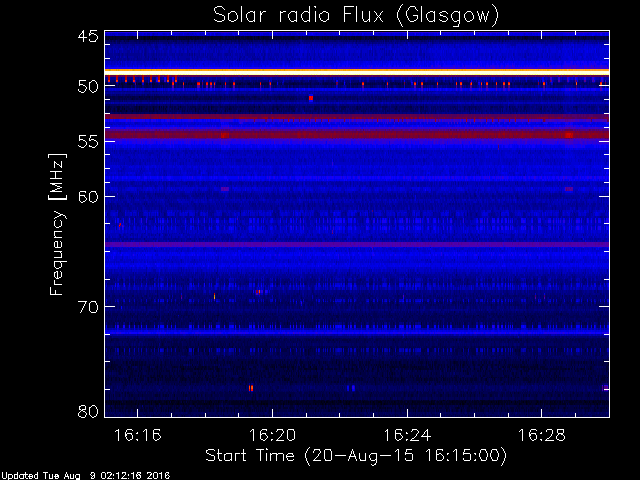Click the "Start Time (20-Aug-15 16:15:00)" axis label
This screenshot has height=480, width=640.
coord(356,455)
